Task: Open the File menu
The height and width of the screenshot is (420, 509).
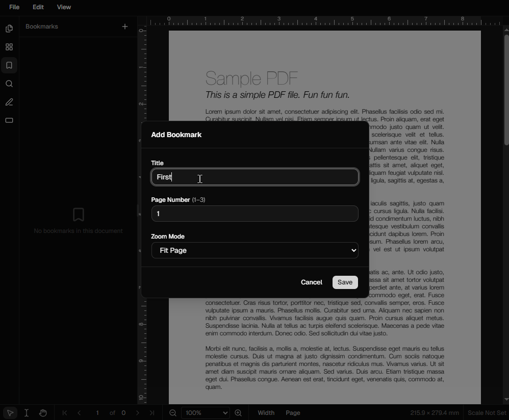Action: [x=14, y=7]
